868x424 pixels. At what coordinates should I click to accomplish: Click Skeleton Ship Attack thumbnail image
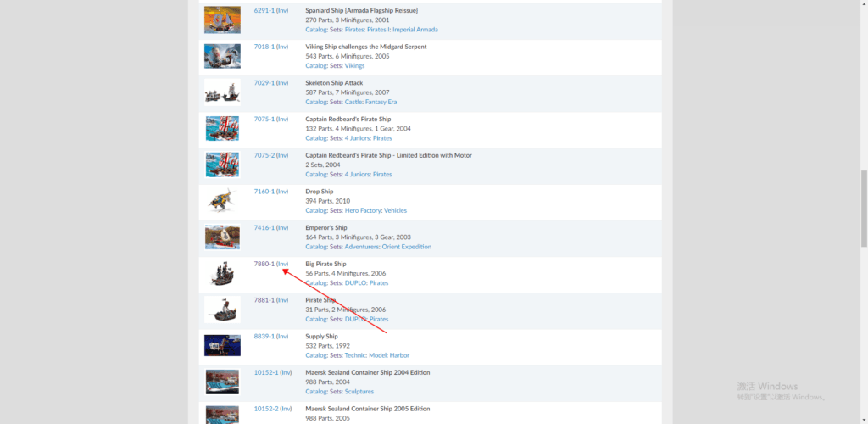[223, 92]
